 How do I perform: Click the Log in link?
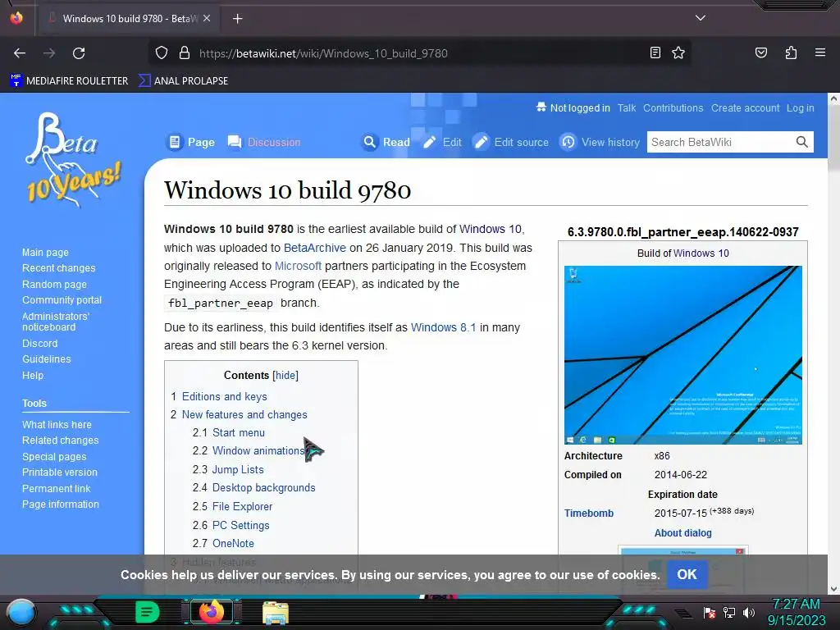(x=800, y=108)
